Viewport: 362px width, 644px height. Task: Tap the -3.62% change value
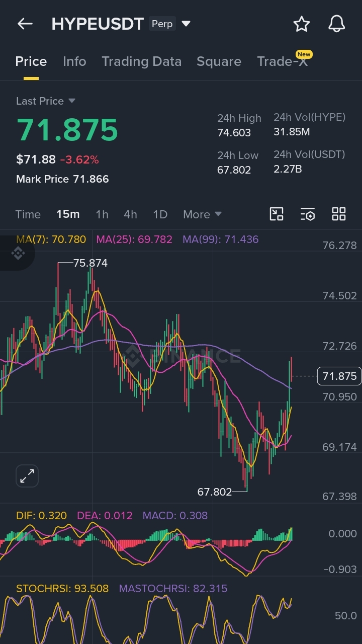[x=79, y=160]
